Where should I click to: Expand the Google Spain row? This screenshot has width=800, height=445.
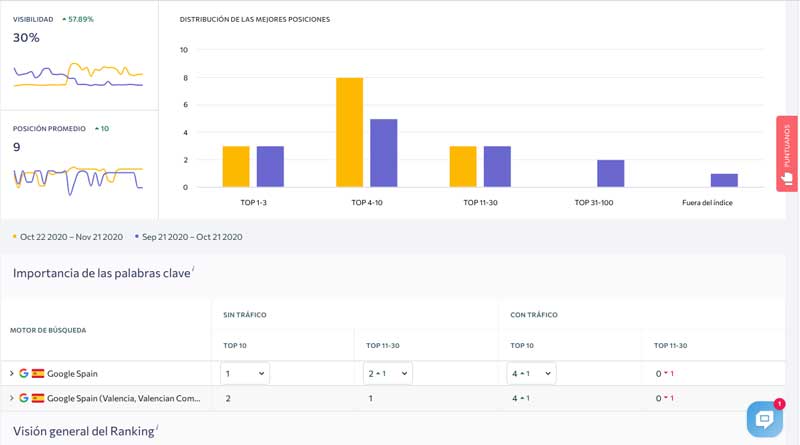click(12, 373)
